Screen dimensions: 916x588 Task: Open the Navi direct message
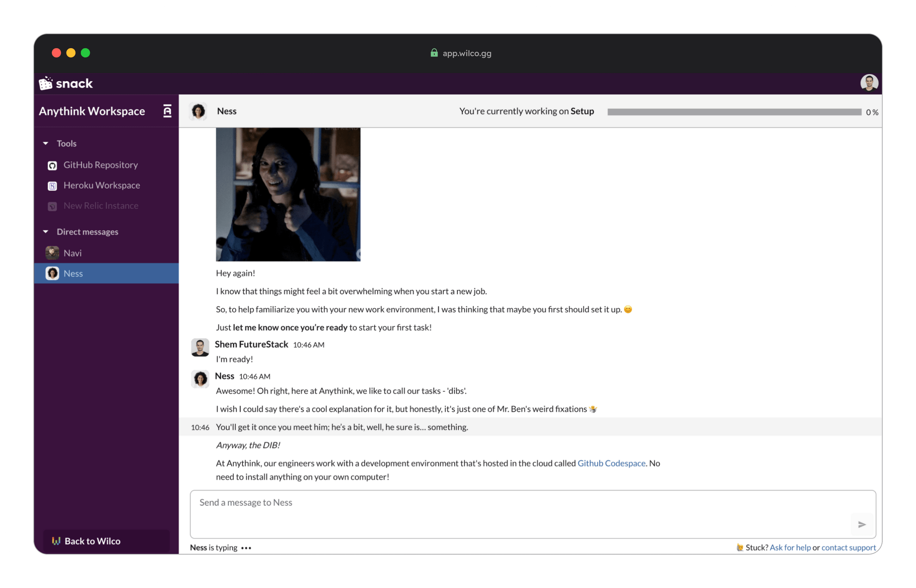coord(73,253)
